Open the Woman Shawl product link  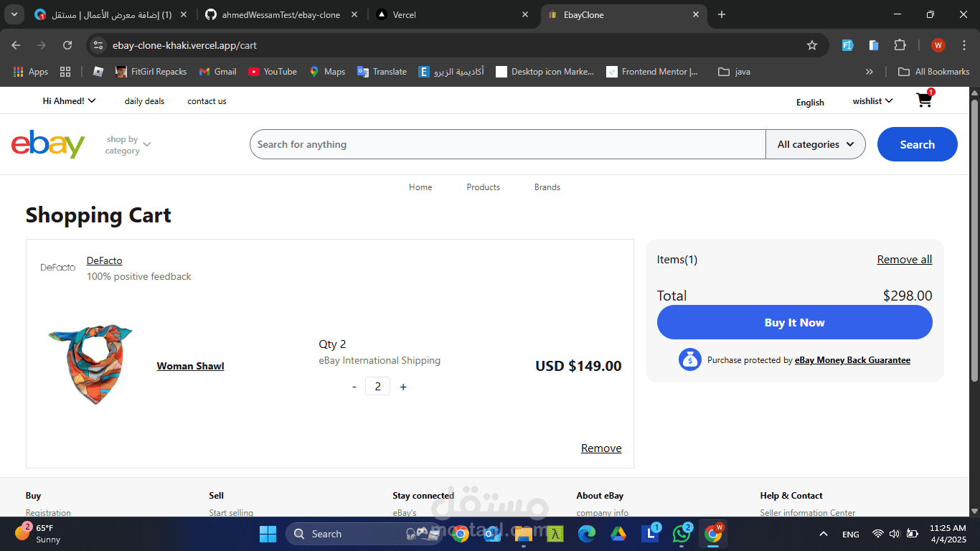[191, 367]
